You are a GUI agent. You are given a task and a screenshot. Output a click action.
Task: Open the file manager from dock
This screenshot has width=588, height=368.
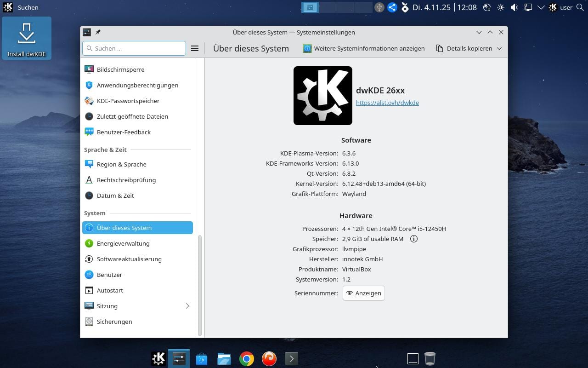pos(224,358)
